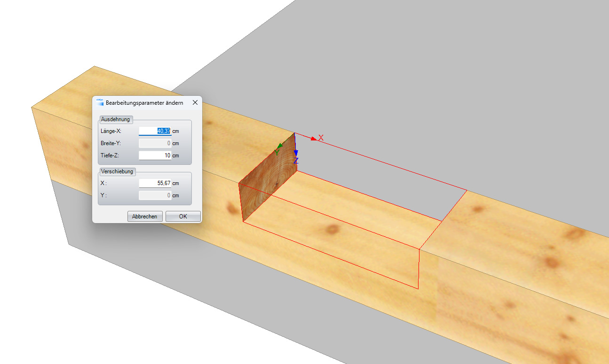Click the Länge-X field showing 40,37
Screen dimensions: 609x364
[155, 131]
